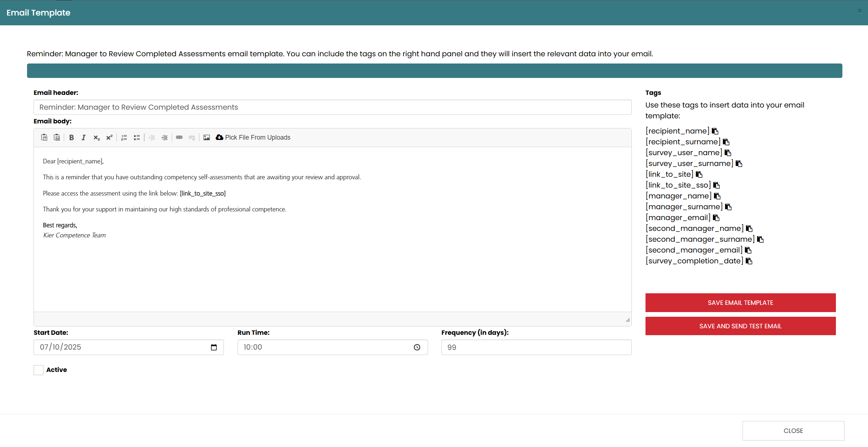
Task: Insert a bulleted list
Action: 137,137
